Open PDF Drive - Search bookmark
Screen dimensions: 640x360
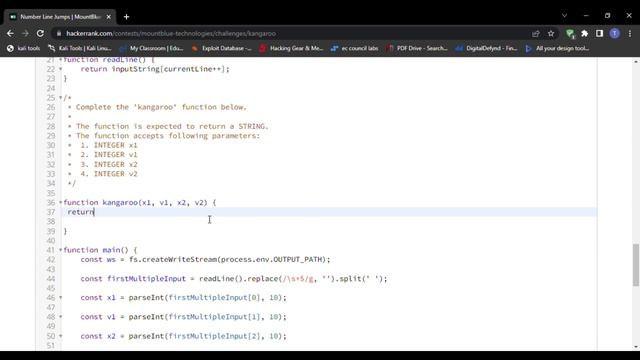[417, 48]
